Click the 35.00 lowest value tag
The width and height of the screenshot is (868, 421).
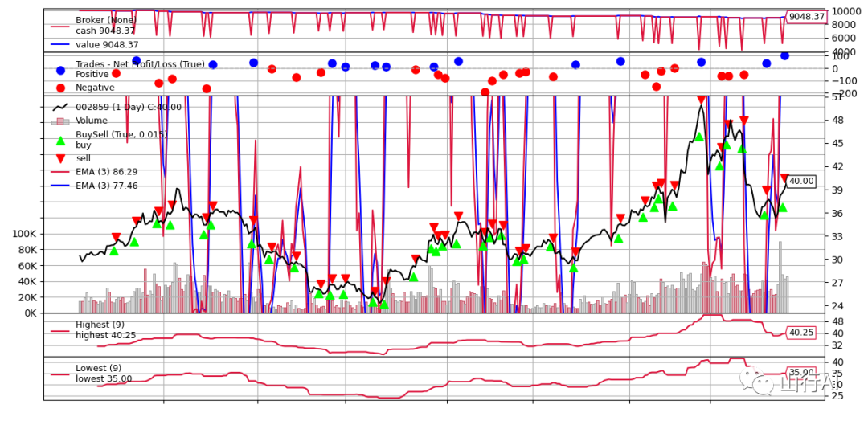pyautogui.click(x=801, y=372)
